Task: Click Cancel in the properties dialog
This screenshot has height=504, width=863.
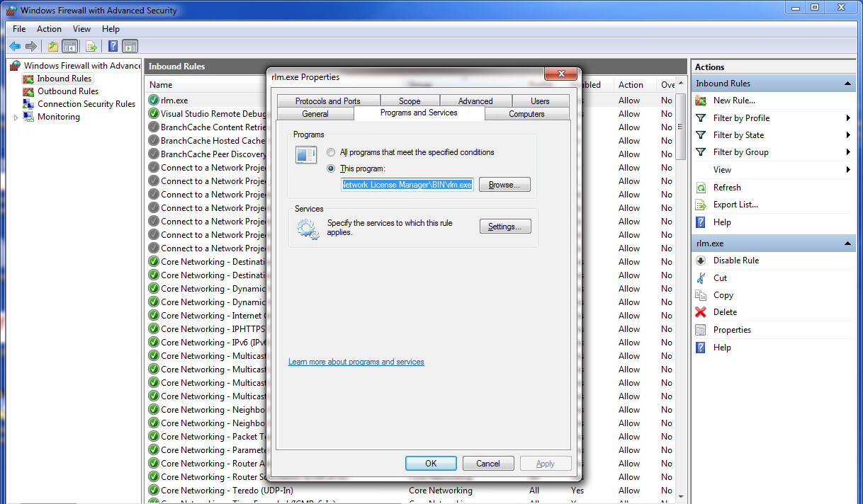Action: pyautogui.click(x=488, y=464)
